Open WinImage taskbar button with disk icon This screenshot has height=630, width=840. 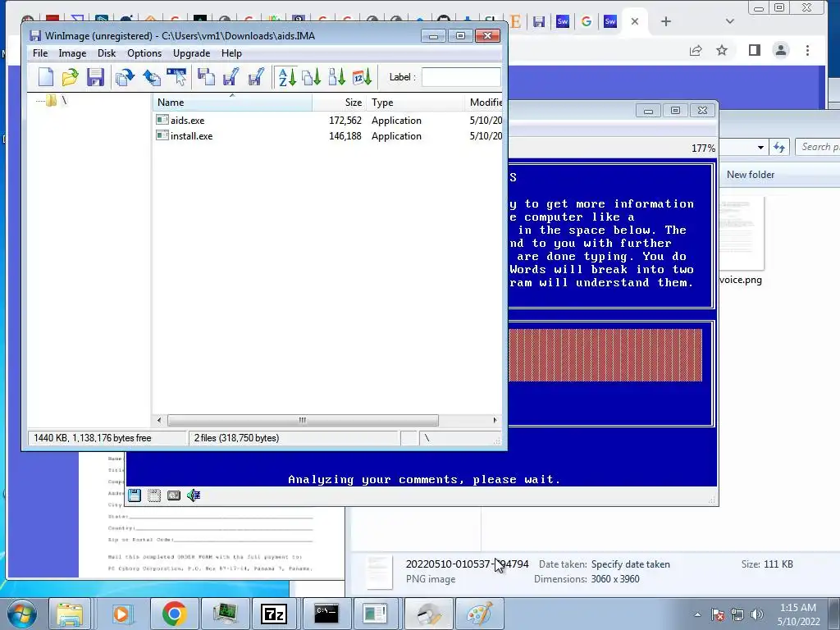(x=428, y=614)
